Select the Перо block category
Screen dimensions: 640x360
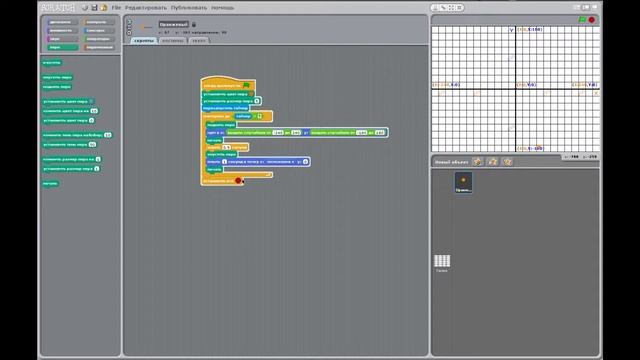(62, 47)
